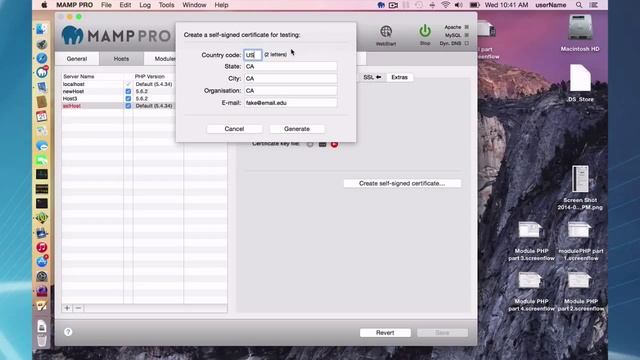This screenshot has width=640, height=360.
Task: Open Messages bubble icon in the Dock
Action: click(x=42, y=146)
